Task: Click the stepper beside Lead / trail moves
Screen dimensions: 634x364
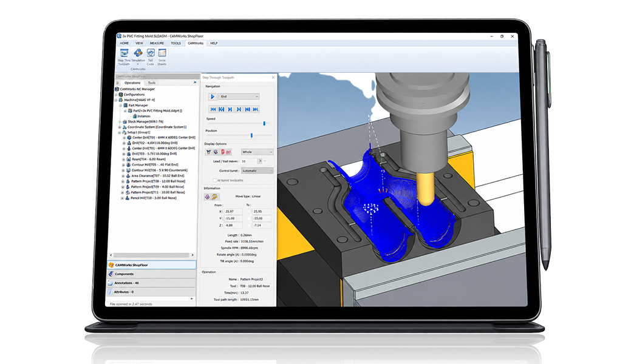Action: coord(259,161)
